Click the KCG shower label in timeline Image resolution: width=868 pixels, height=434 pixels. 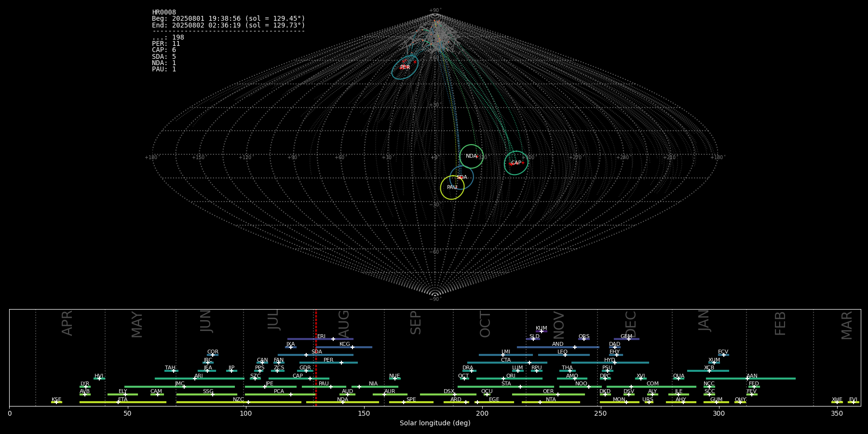pos(345,344)
